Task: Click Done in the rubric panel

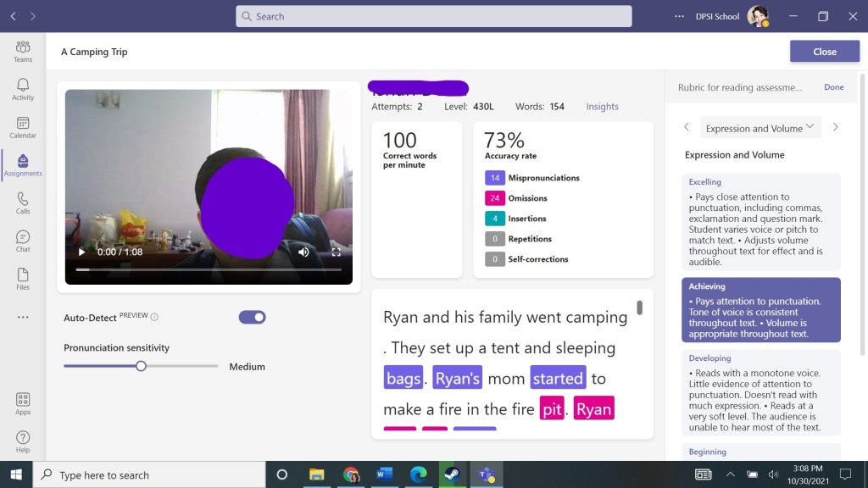Action: pyautogui.click(x=833, y=87)
